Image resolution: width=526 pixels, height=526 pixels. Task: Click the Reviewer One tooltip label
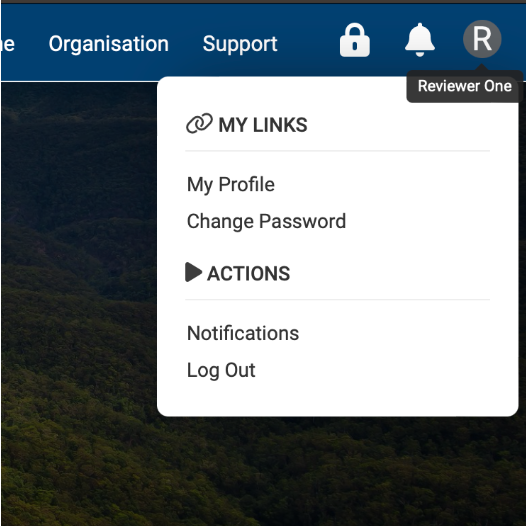point(465,86)
